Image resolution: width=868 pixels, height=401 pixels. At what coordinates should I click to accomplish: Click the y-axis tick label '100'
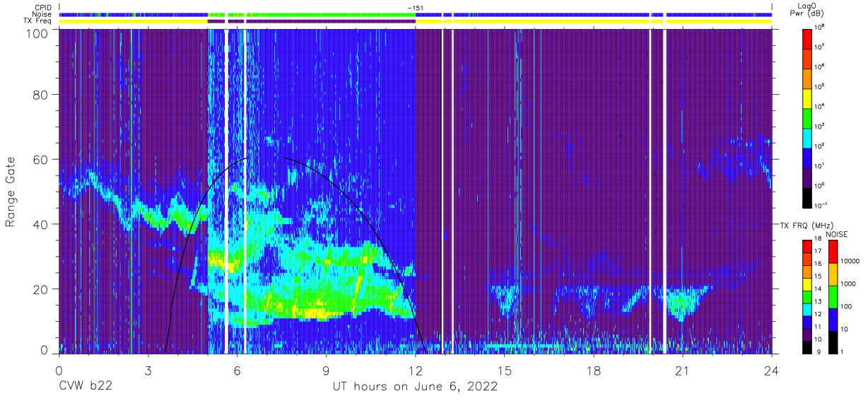tap(37, 33)
